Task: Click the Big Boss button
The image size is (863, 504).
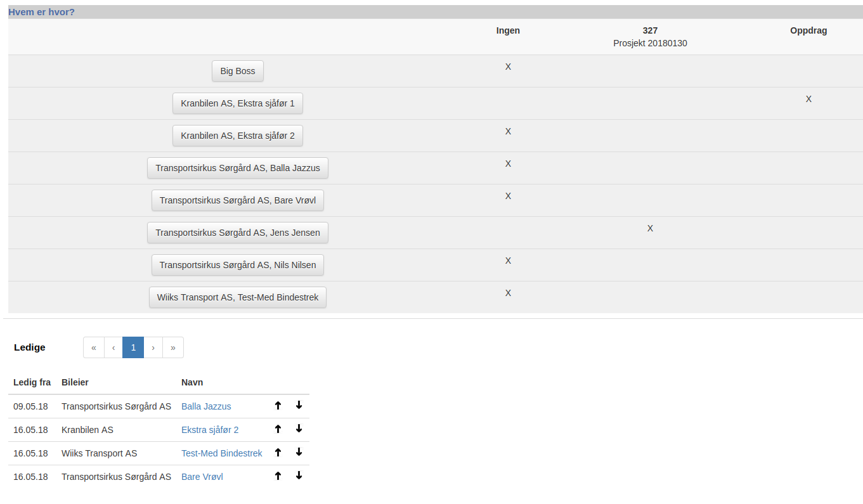Action: click(x=238, y=71)
